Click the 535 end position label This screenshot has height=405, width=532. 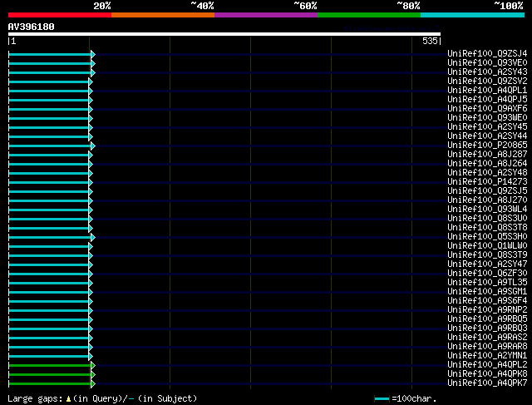point(430,41)
